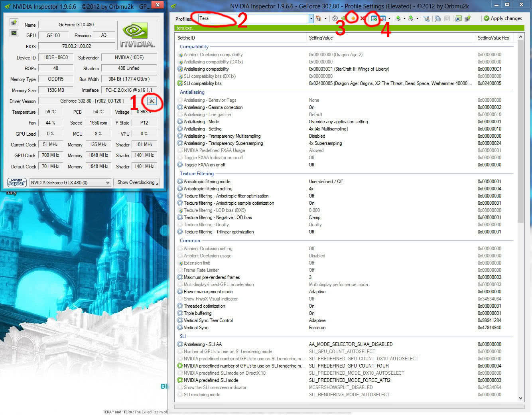Screen dimensions: 532x415
Task: Select the 'Toggle FXAA on or off' row
Action: click(345, 165)
